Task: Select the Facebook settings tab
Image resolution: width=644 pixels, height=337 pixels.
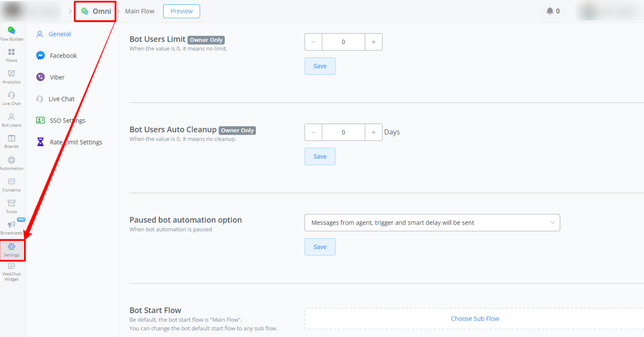Action: click(63, 56)
